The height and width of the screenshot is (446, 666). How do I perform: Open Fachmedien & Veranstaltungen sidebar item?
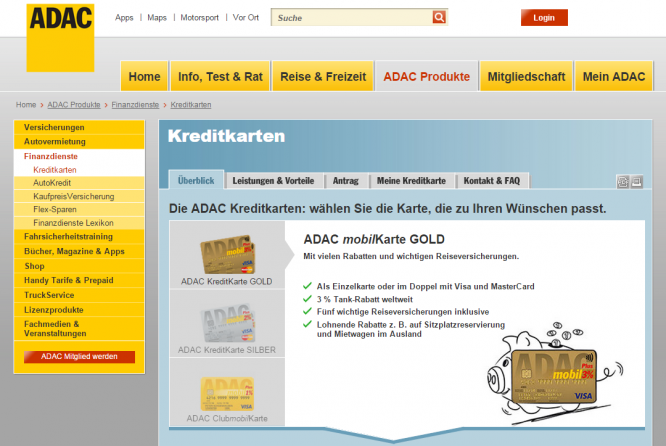[x=79, y=328]
